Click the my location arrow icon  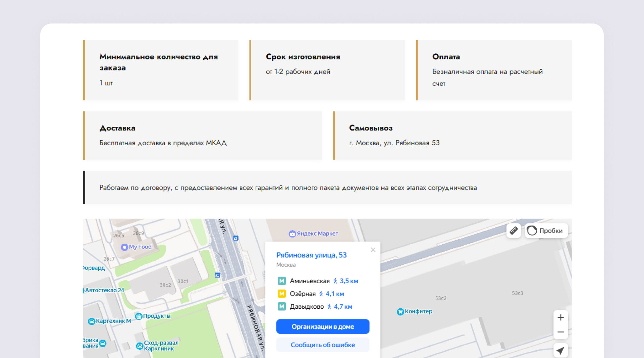560,351
